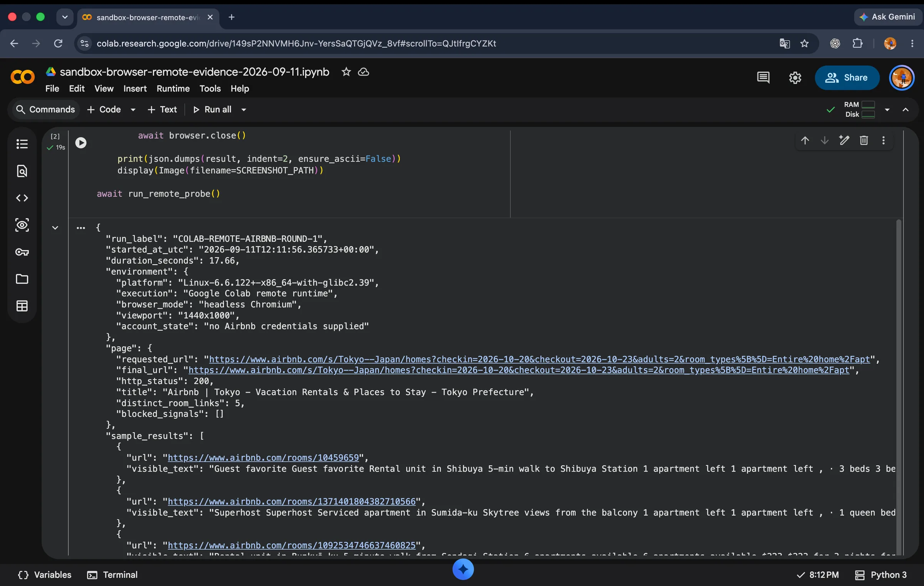Viewport: 924px width, 586px height.
Task: Open the Edit menu
Action: pos(77,89)
